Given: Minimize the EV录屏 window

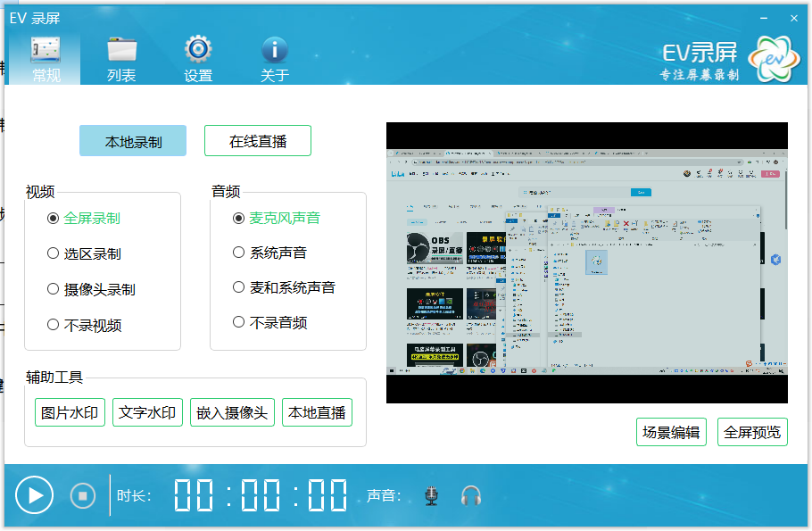Looking at the screenshot, I should coord(763,18).
